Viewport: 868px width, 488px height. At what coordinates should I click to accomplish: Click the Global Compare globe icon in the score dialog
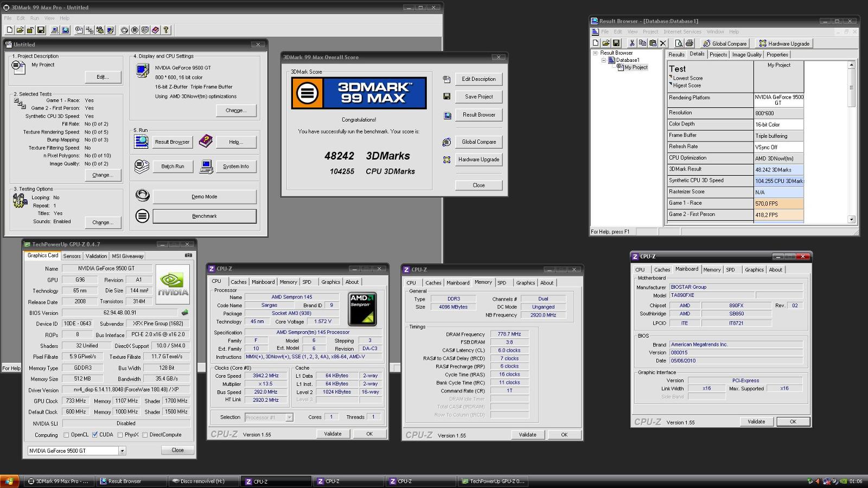[446, 142]
